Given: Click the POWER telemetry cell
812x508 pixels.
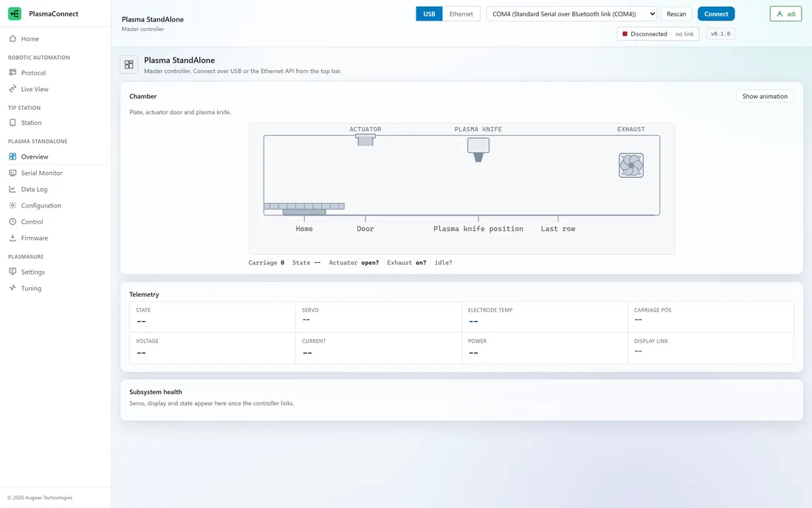Looking at the screenshot, I should (545, 348).
